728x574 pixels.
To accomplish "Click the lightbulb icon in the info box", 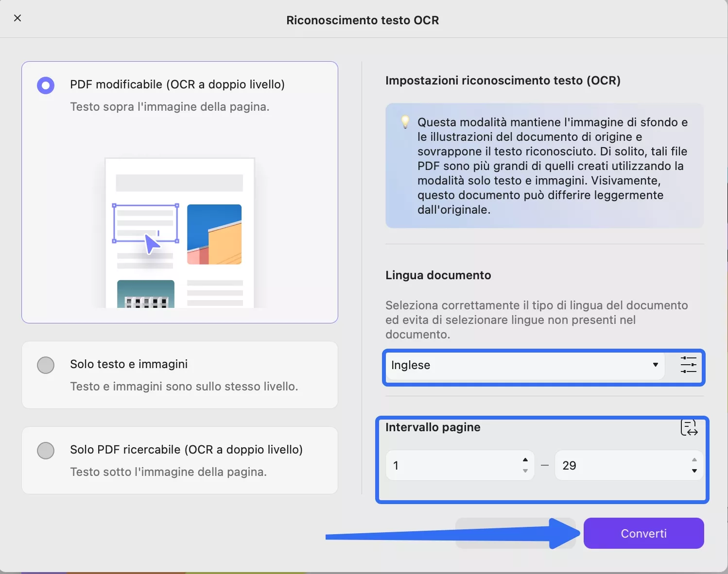I will [405, 122].
